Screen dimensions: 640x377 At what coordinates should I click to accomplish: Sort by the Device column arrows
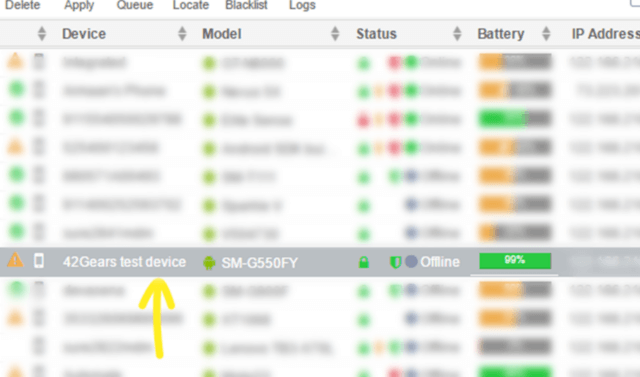pos(182,34)
